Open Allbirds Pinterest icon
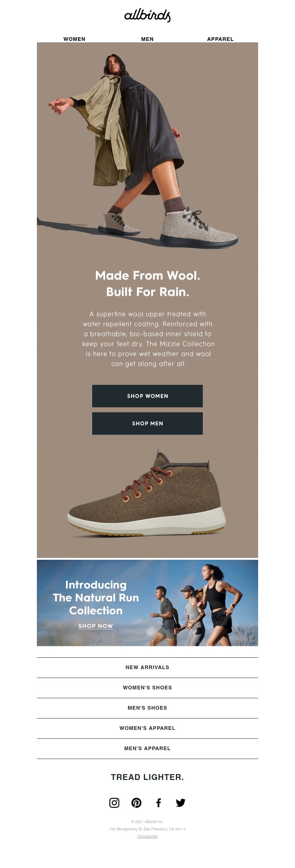This screenshot has height=868, width=295. (x=136, y=802)
